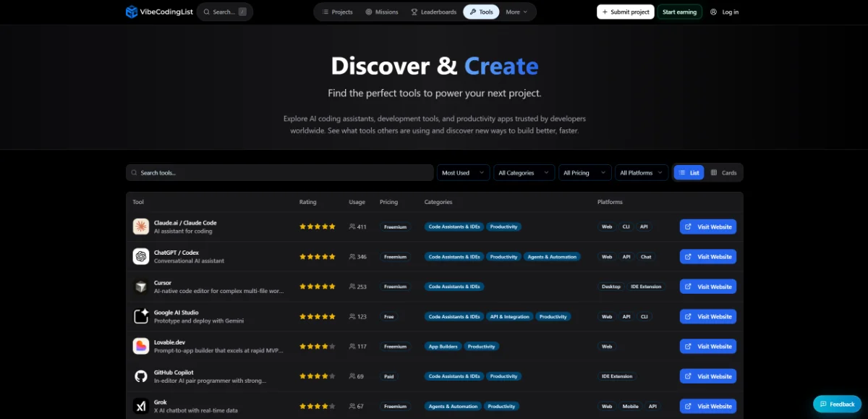Image resolution: width=868 pixels, height=419 pixels.
Task: Open the Claude.ai / Claude Code tool icon
Action: pos(141,227)
